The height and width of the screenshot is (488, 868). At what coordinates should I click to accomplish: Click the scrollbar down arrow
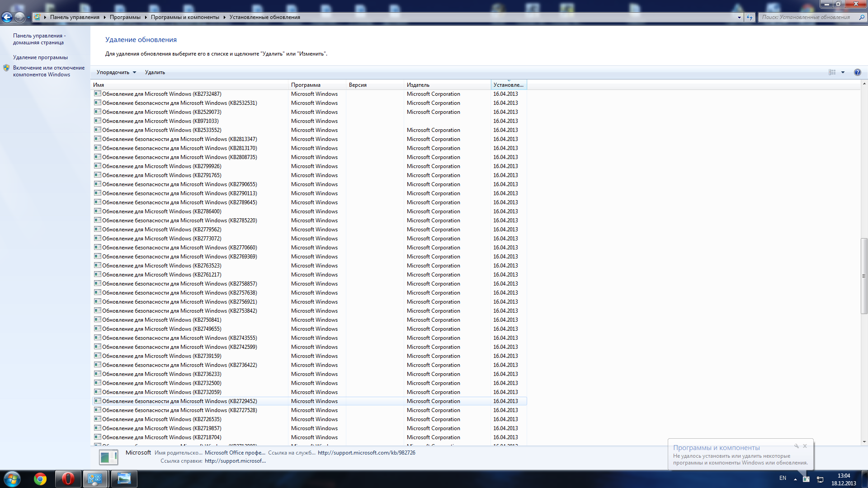(864, 442)
